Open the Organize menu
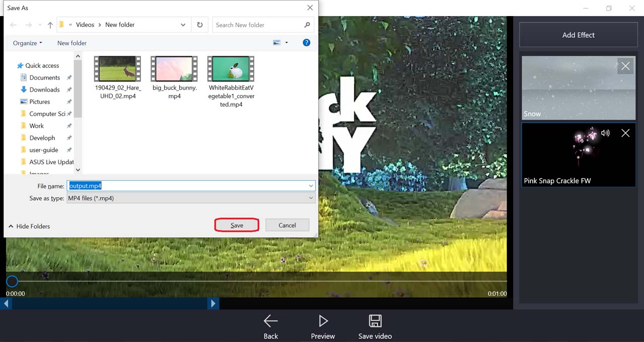This screenshot has width=644, height=342. tap(27, 43)
